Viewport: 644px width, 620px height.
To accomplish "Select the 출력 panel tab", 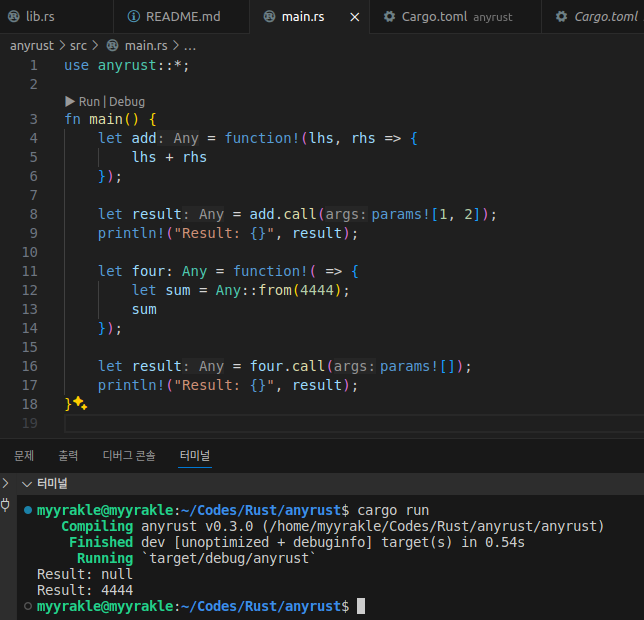I will coord(68,456).
